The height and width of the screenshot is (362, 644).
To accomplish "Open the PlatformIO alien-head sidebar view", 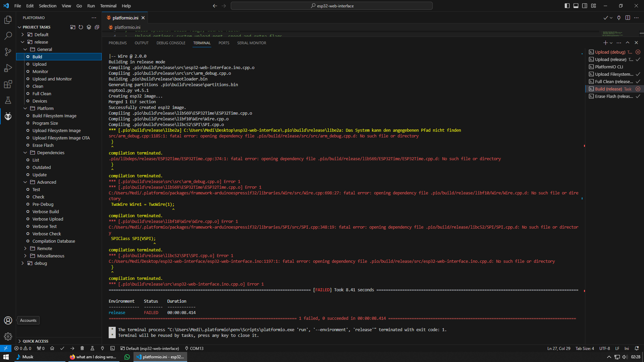I will click(8, 116).
